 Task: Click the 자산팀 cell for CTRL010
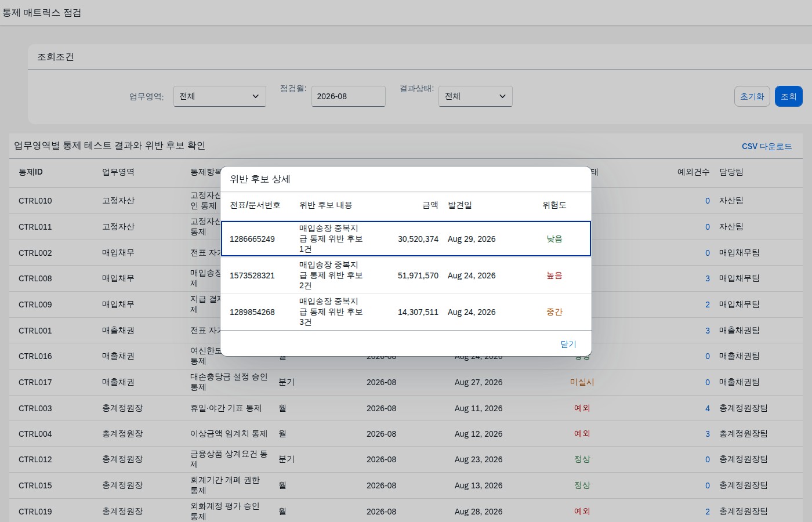tap(731, 201)
